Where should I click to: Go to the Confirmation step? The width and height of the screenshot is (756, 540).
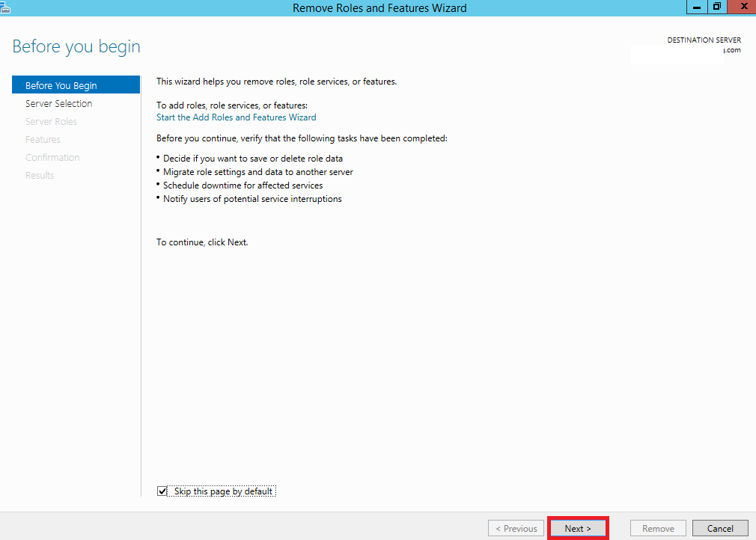(52, 157)
